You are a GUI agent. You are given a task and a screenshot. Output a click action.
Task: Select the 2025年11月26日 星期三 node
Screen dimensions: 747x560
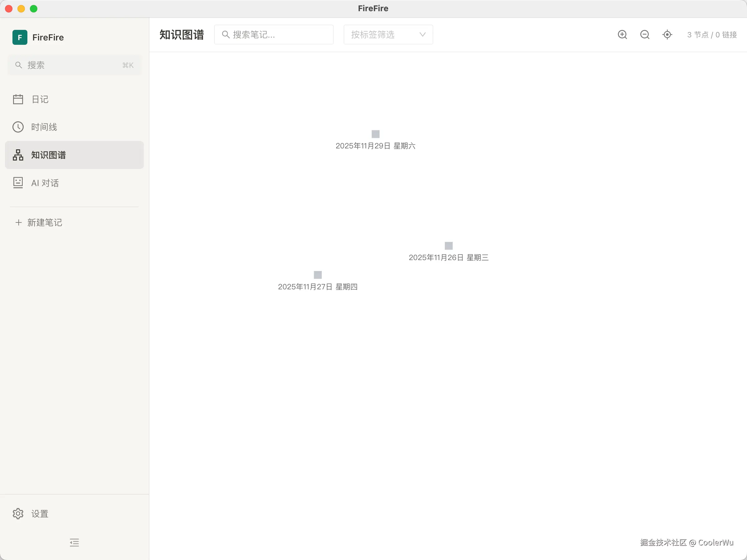(449, 246)
